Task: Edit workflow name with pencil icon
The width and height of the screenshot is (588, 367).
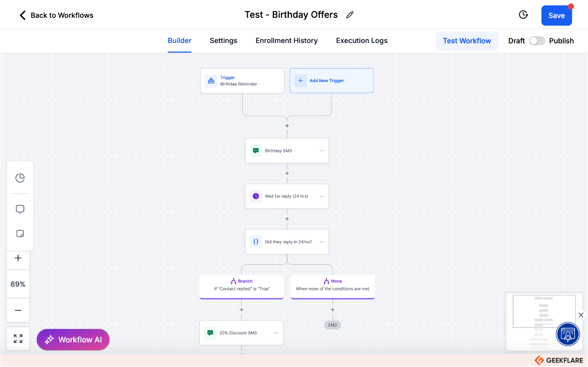Action: point(350,15)
